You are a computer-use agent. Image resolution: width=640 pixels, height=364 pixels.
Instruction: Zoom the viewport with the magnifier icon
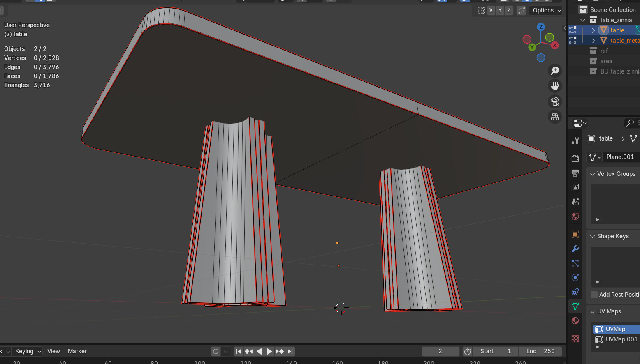pos(555,71)
